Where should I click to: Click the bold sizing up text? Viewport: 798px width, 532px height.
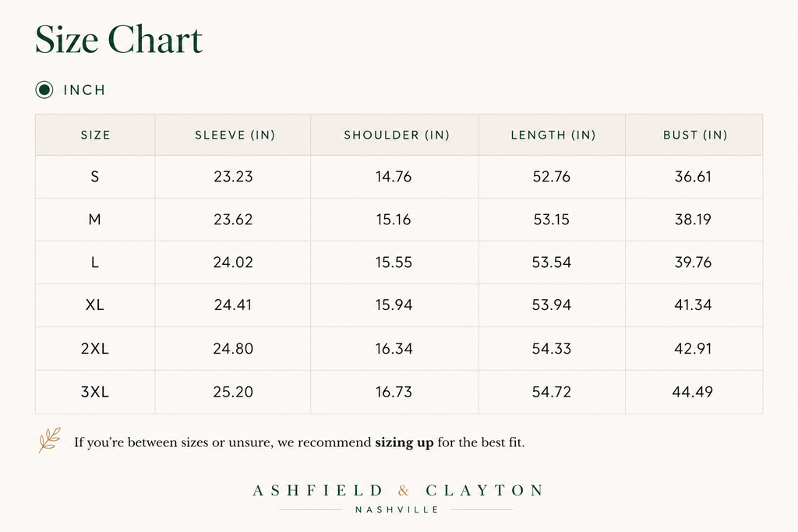[x=404, y=442]
